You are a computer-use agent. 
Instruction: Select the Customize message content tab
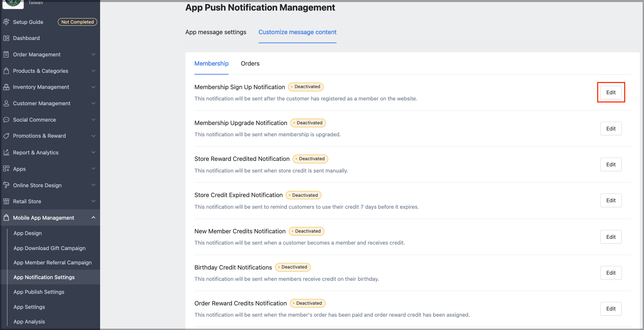(297, 32)
